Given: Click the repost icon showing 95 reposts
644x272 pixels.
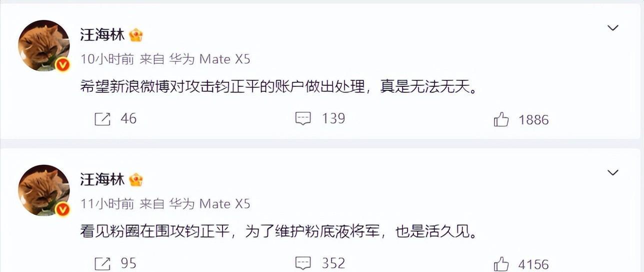Looking at the screenshot, I should click(x=102, y=263).
